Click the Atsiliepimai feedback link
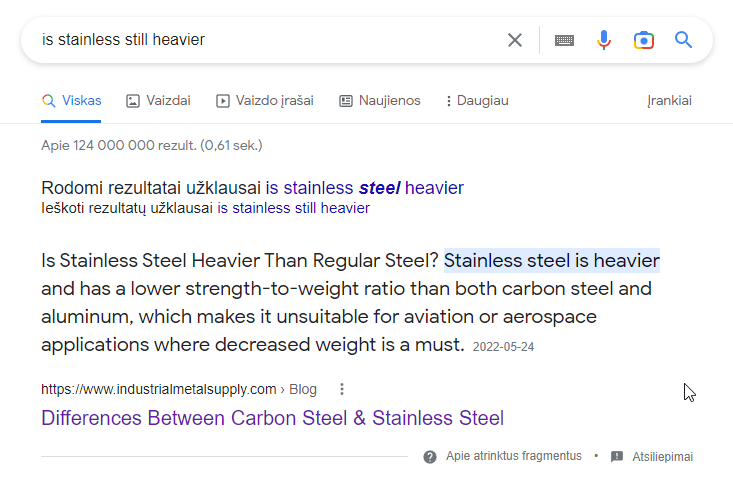 [662, 456]
